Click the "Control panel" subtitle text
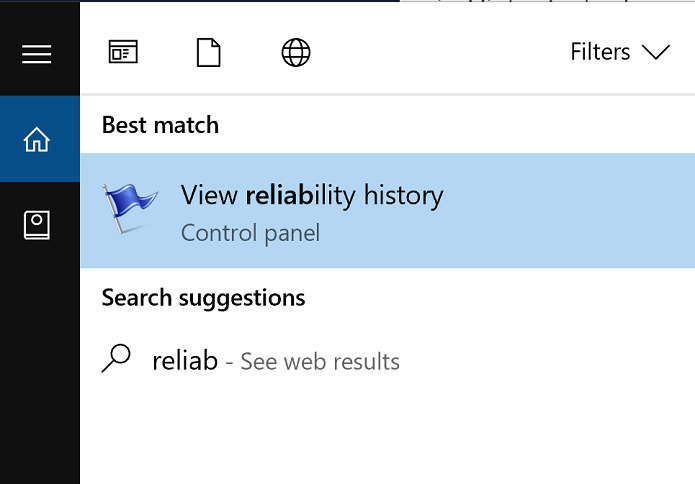 click(x=250, y=233)
